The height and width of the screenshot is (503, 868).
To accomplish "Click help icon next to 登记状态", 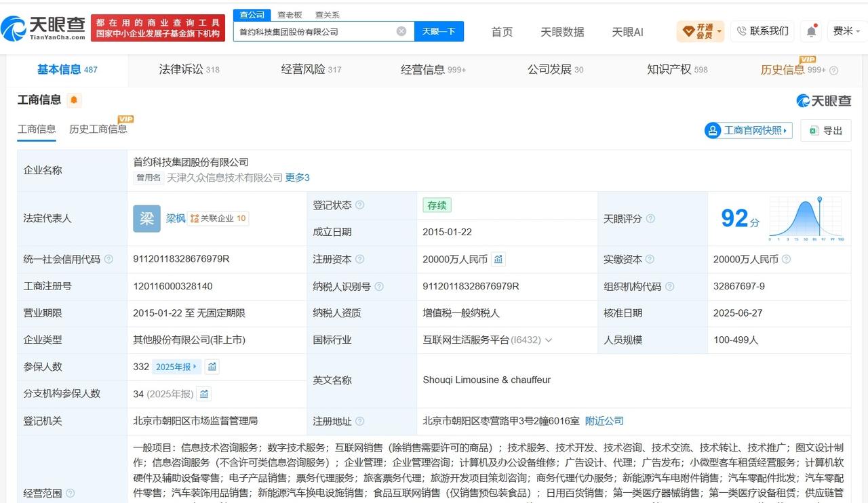I will pos(359,205).
